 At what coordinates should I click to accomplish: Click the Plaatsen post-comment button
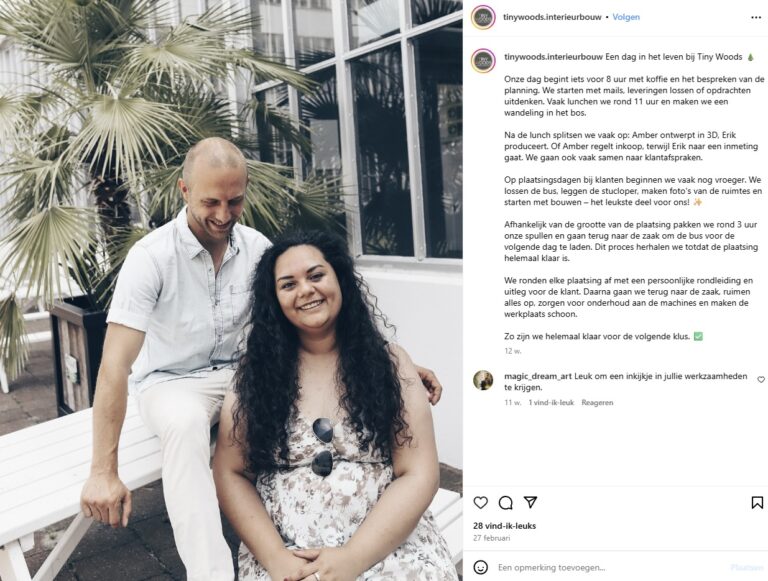tap(746, 567)
